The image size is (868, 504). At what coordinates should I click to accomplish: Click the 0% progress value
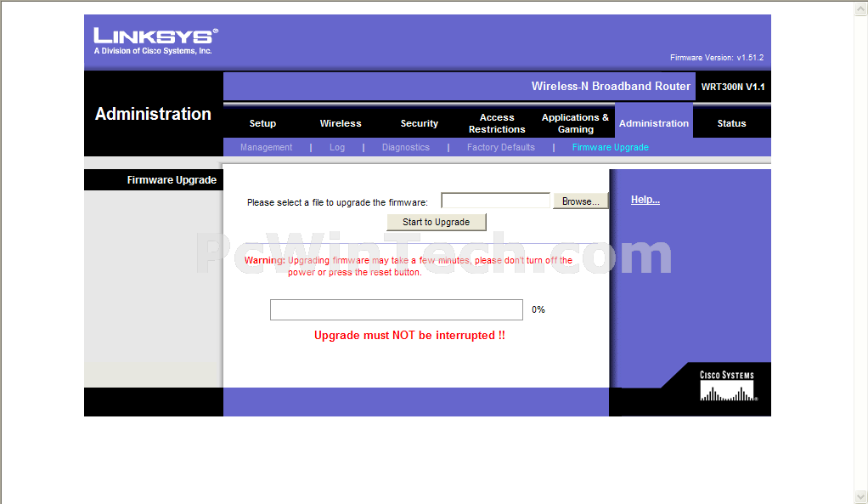538,309
